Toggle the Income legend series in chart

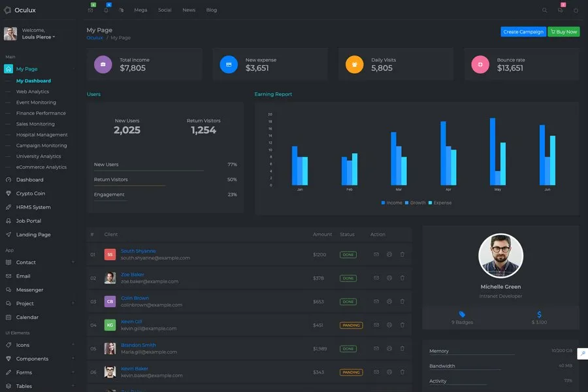[x=392, y=203]
